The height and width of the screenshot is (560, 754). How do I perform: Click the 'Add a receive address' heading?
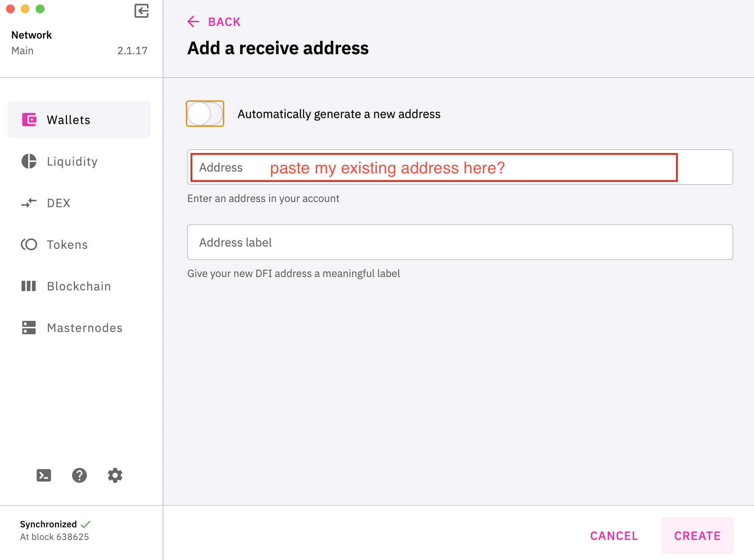[278, 48]
